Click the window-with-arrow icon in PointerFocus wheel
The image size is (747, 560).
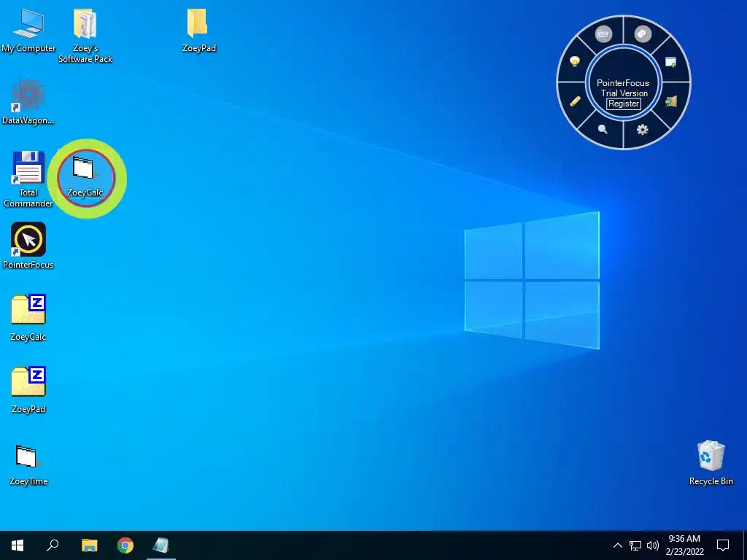pos(670,62)
